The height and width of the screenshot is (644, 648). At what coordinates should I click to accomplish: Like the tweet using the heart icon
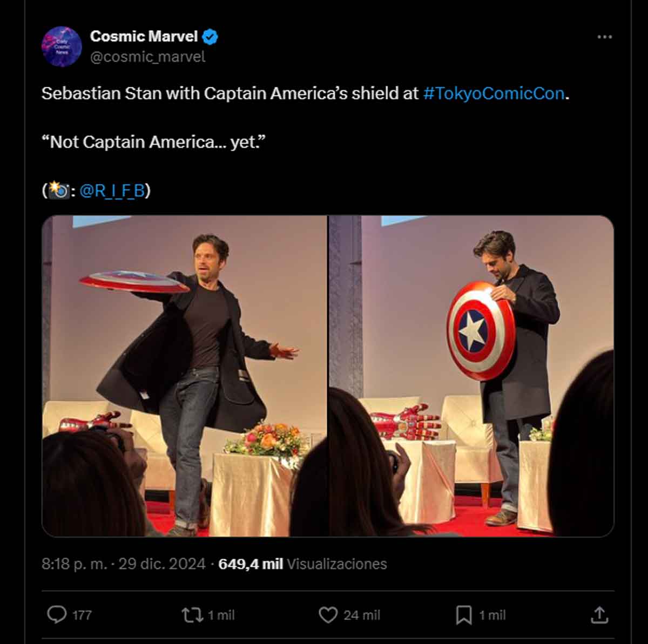[329, 614]
